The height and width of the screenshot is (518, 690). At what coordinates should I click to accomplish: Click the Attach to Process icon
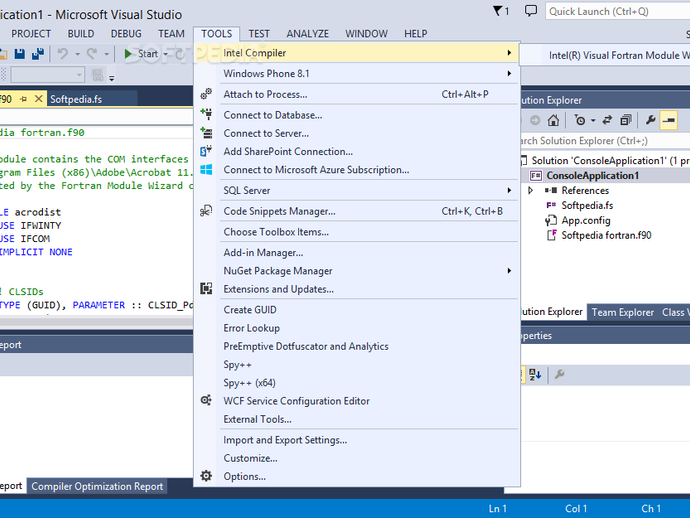click(x=206, y=94)
